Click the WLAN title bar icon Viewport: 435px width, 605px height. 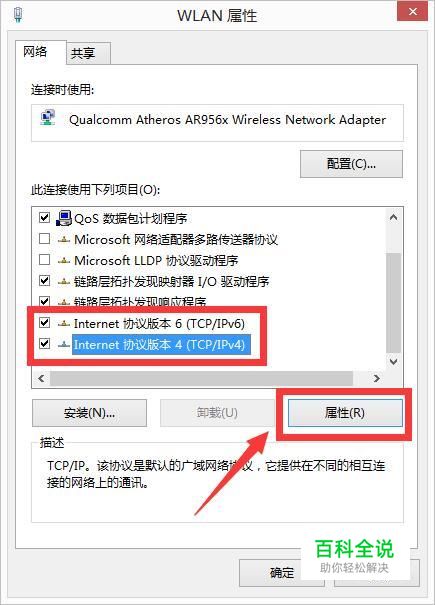tap(18, 14)
